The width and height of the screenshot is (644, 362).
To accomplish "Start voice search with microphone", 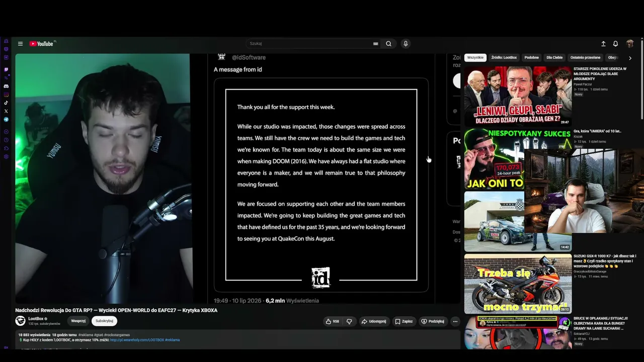I will pyautogui.click(x=406, y=44).
